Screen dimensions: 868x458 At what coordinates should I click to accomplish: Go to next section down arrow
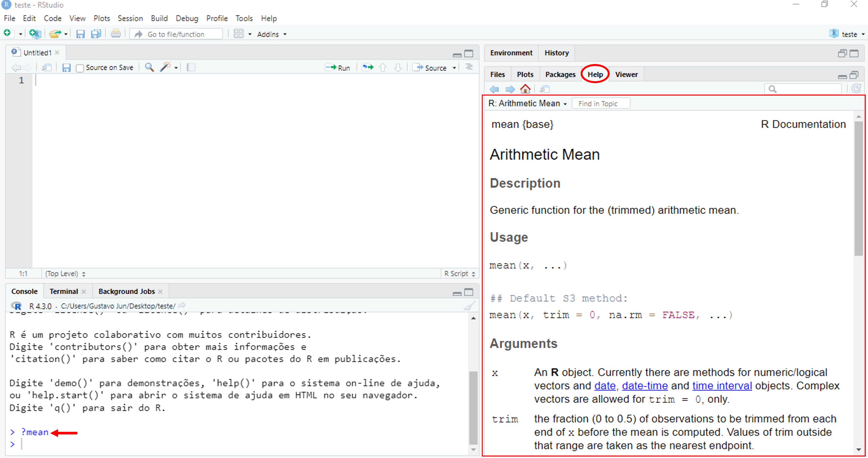[x=398, y=68]
